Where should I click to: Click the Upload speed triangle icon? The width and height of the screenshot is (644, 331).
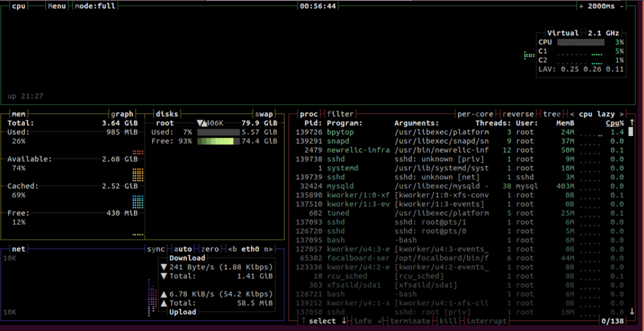tap(164, 294)
